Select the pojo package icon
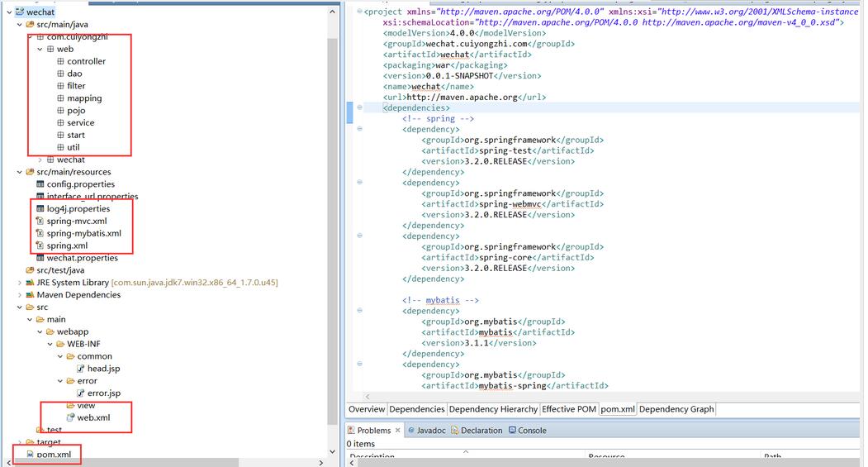 (x=60, y=110)
